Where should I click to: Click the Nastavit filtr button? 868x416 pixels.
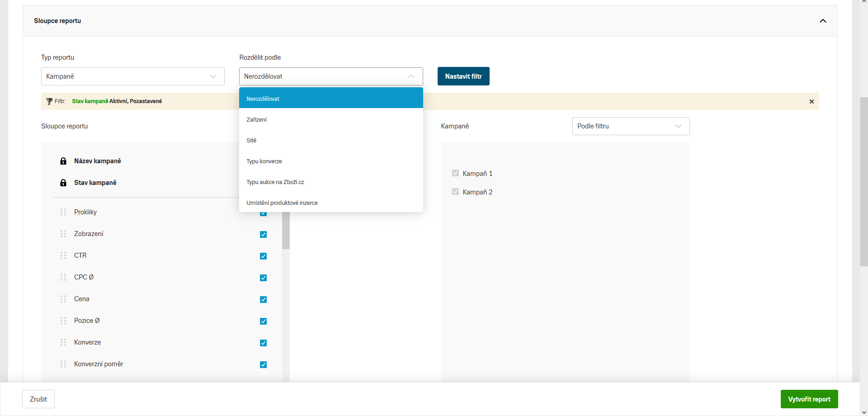coord(463,76)
